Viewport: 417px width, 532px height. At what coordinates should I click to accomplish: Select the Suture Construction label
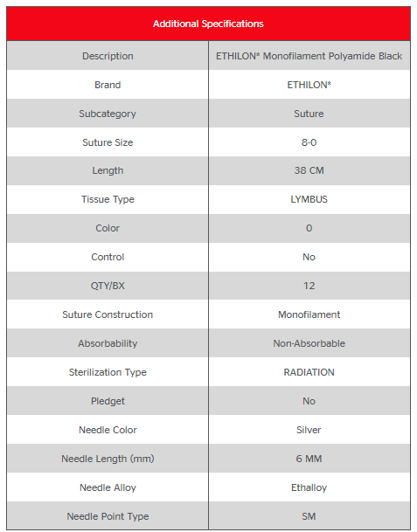108,314
